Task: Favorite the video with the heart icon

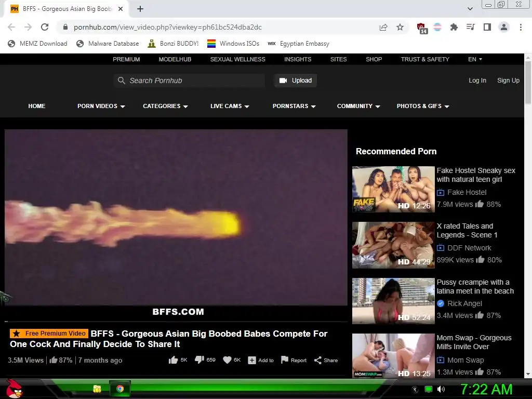Action: (x=227, y=360)
